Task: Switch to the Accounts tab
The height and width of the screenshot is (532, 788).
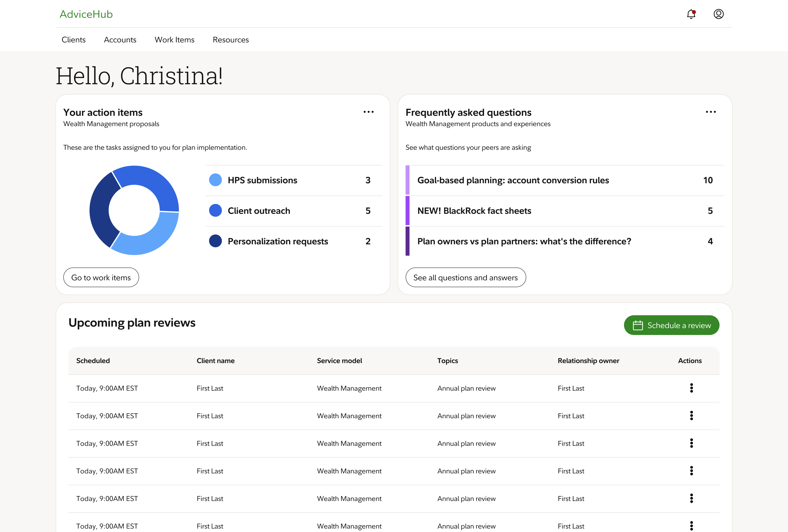Action: pyautogui.click(x=120, y=40)
